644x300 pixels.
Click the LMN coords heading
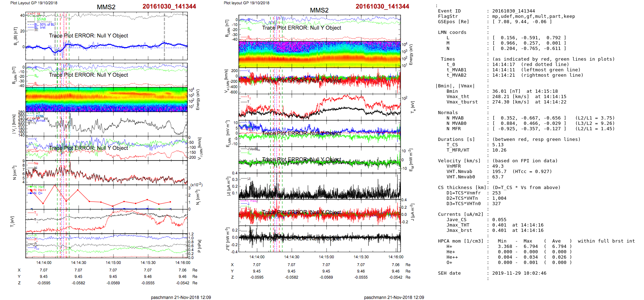[x=452, y=32]
